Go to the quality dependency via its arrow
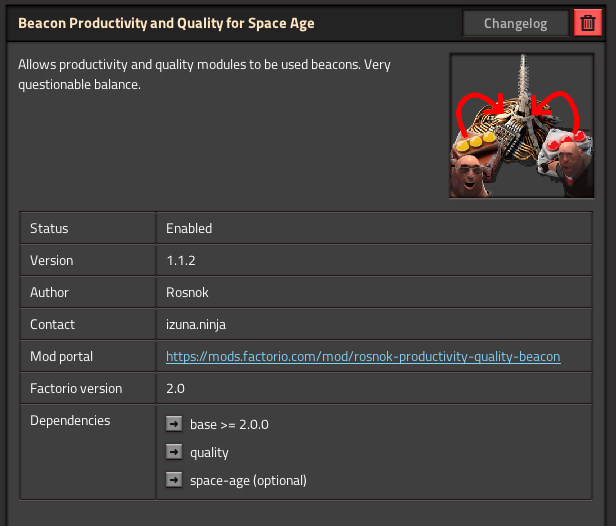Screen dimensions: 616x526 (174, 452)
